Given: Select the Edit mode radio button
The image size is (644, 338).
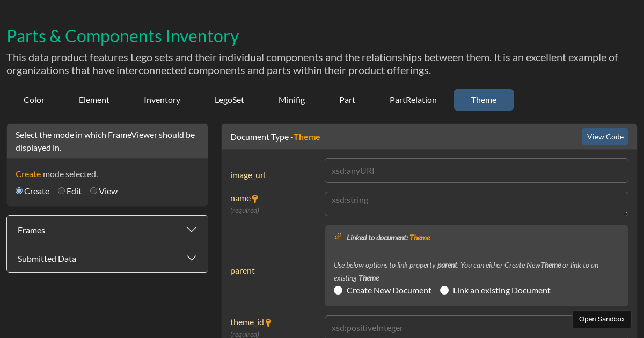Looking at the screenshot, I should tap(61, 190).
